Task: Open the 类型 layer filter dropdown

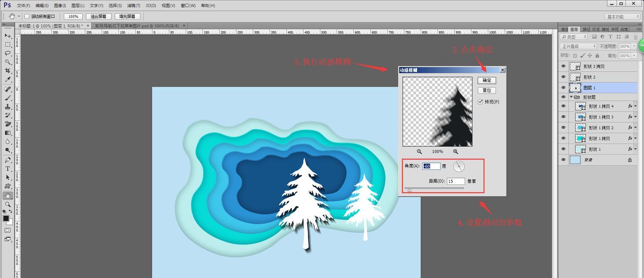Action: (x=574, y=37)
